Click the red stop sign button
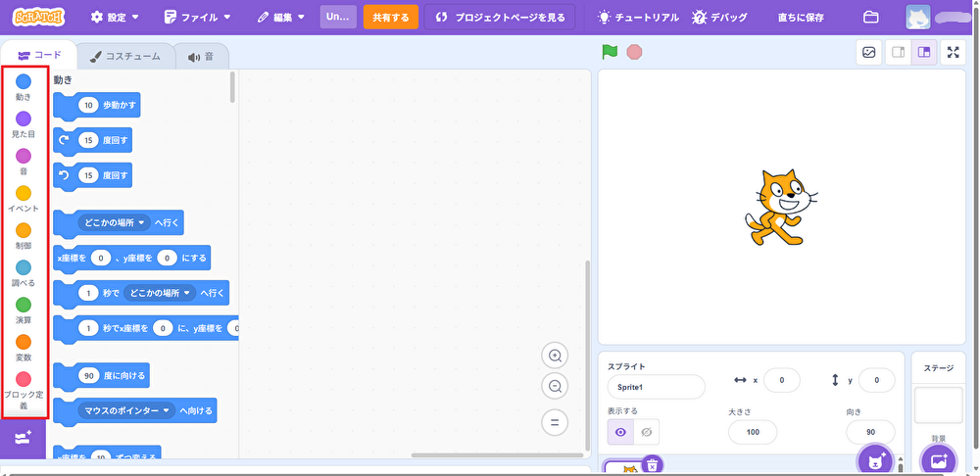 [x=634, y=52]
